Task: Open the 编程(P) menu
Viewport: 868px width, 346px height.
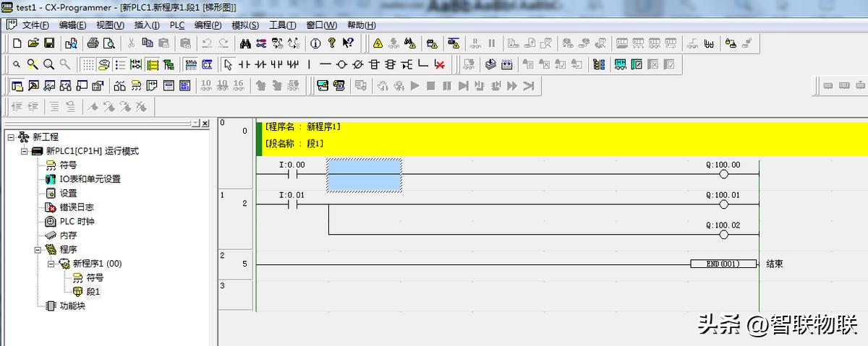Action: pyautogui.click(x=208, y=25)
